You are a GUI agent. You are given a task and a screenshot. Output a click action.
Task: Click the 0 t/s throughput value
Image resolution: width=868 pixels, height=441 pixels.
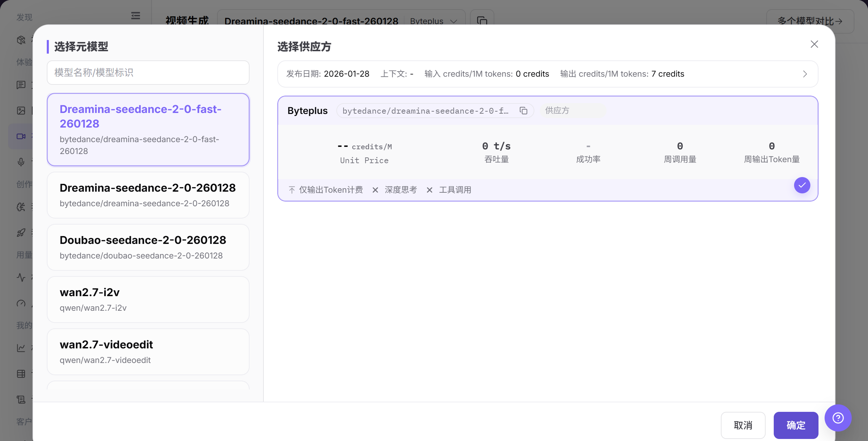(496, 146)
